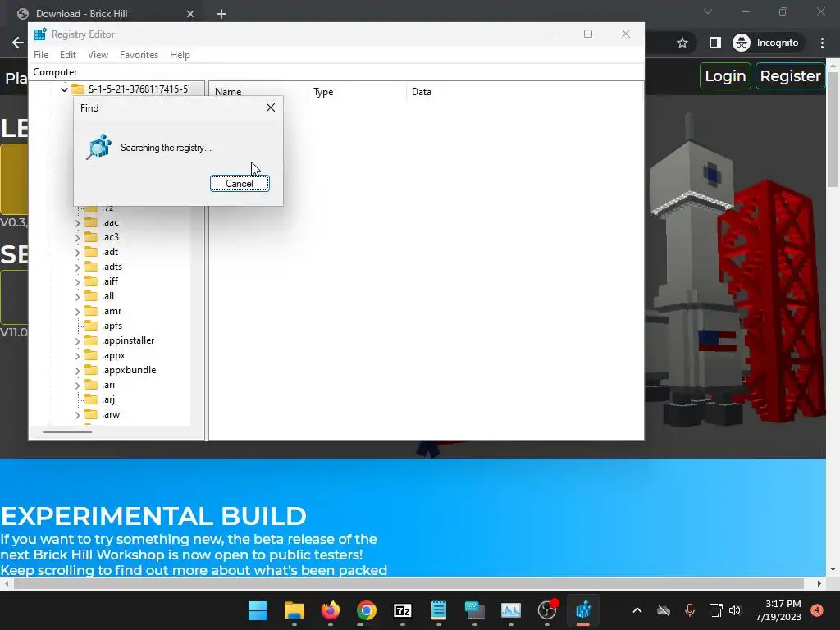Open Firefox from the taskbar
The width and height of the screenshot is (840, 630).
pyautogui.click(x=331, y=610)
